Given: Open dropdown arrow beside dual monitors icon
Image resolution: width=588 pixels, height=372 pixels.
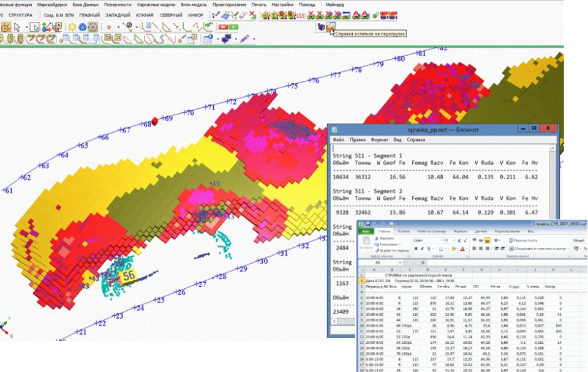Looking at the screenshot, I should point(235,39).
